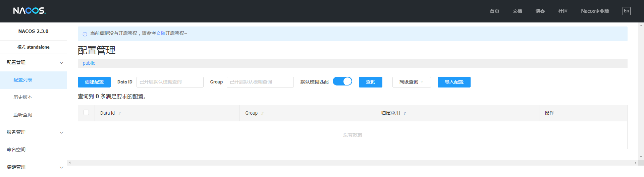
Task: Select 监听查询 from the sidebar
Action: 23,115
